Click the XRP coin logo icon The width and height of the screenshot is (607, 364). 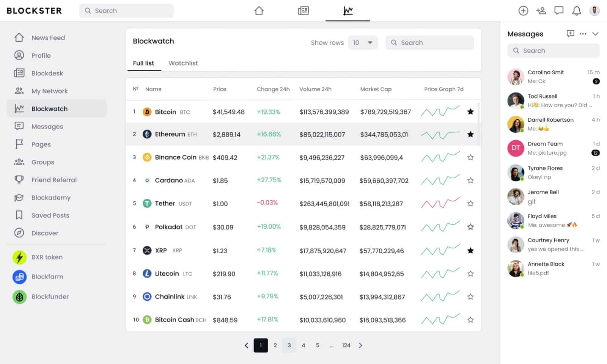tap(147, 250)
